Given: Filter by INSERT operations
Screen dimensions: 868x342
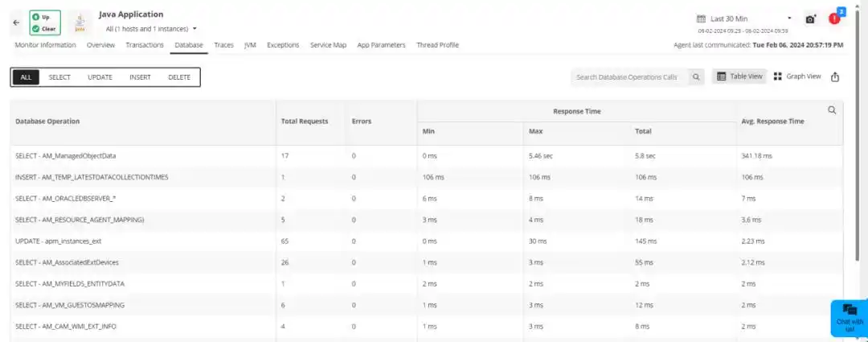Looking at the screenshot, I should [140, 77].
